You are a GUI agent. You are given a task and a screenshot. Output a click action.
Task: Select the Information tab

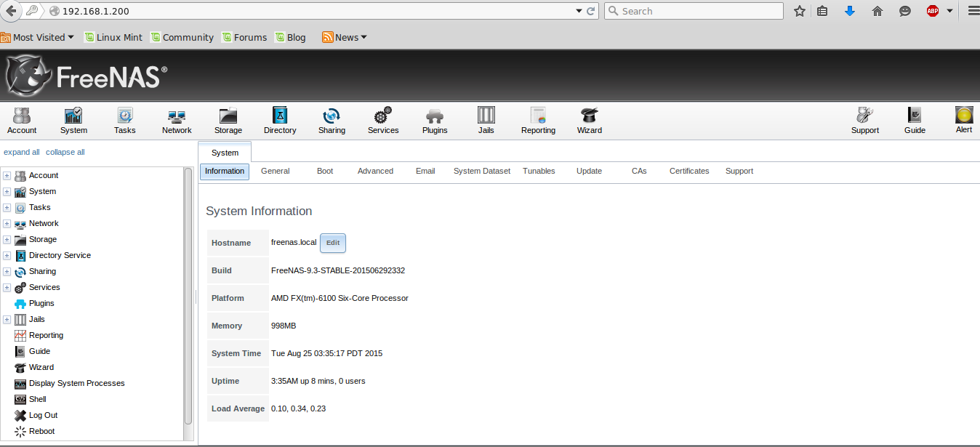point(225,172)
